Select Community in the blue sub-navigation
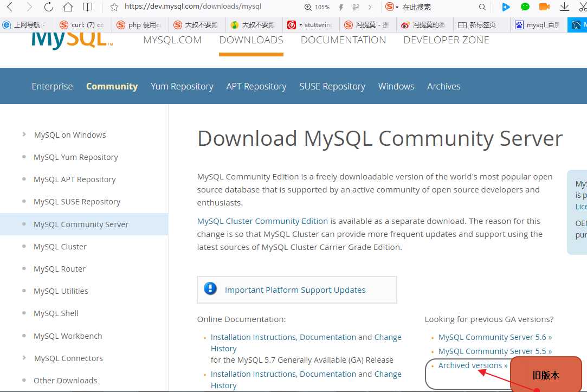 [112, 87]
